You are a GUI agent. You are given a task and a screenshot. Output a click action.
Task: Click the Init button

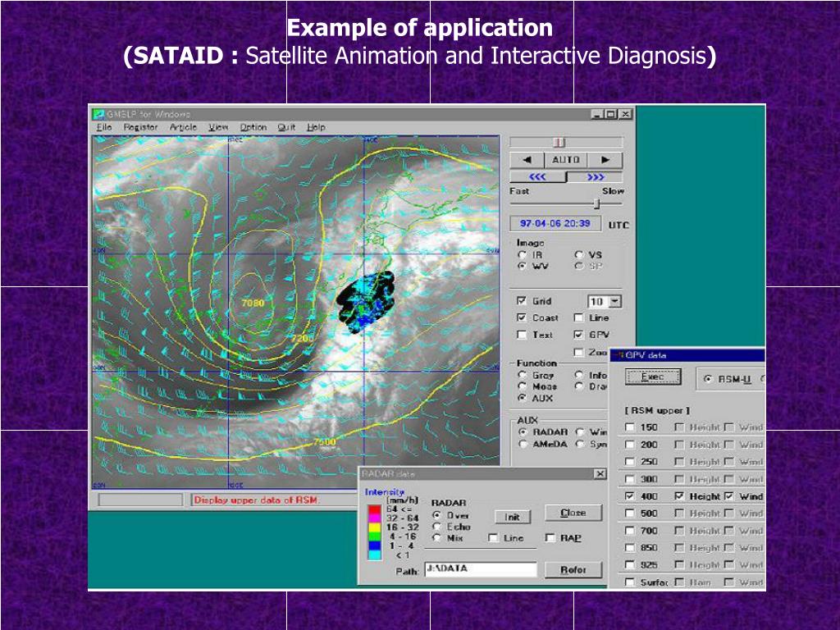[512, 517]
